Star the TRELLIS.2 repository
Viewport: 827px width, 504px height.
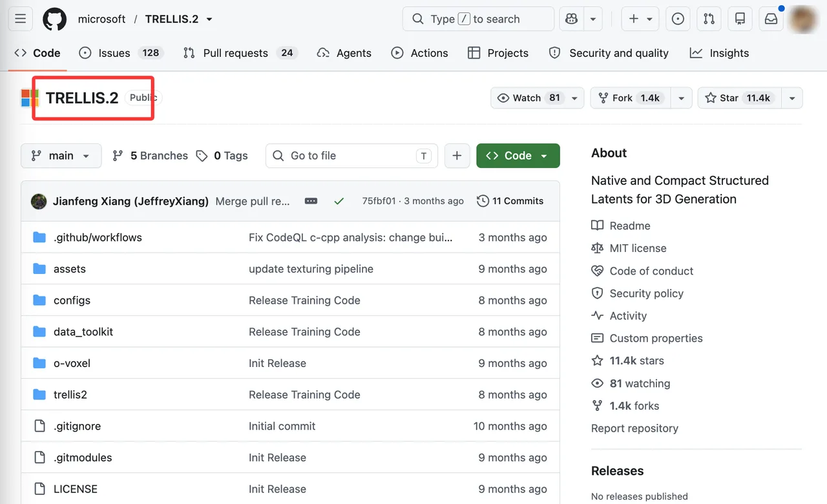(x=739, y=98)
